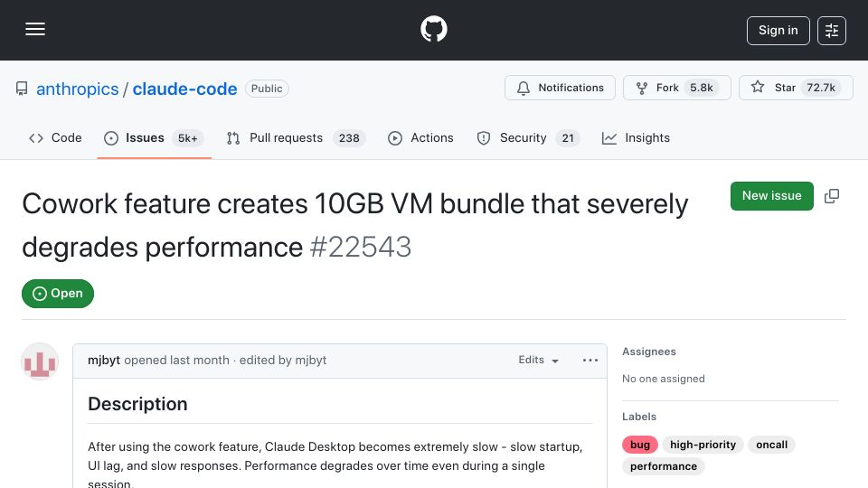
Task: Star the repository
Action: tap(796, 88)
